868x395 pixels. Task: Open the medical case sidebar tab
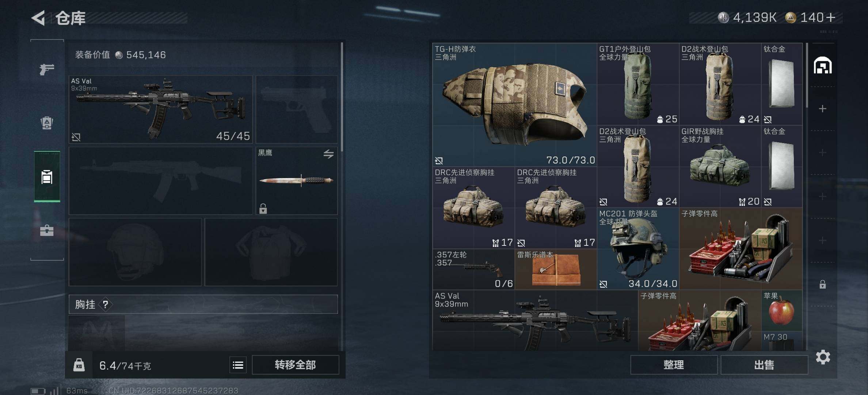tap(47, 230)
